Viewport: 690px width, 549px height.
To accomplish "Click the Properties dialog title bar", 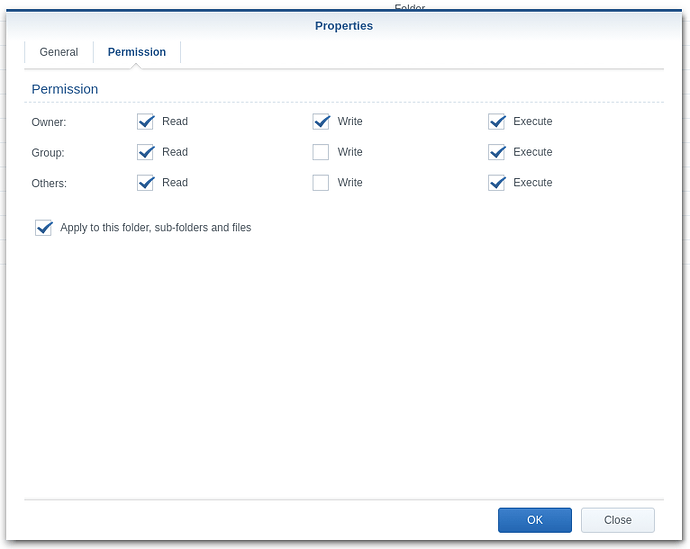I will pos(344,26).
